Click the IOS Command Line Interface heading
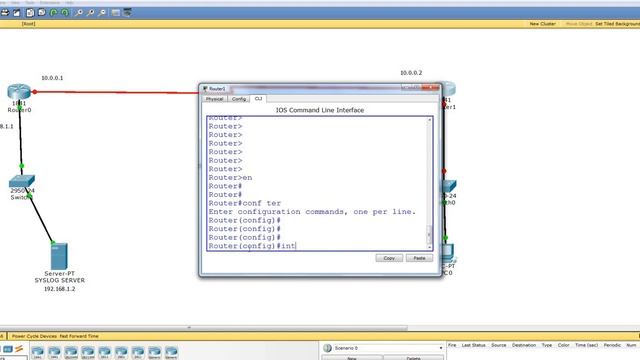This screenshot has width=640, height=360. coord(320,110)
